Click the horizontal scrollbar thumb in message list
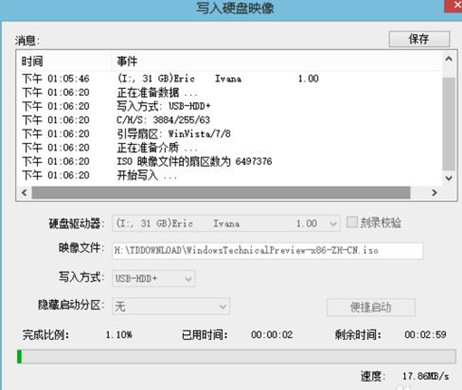The width and height of the screenshot is (462, 390). coord(221,193)
